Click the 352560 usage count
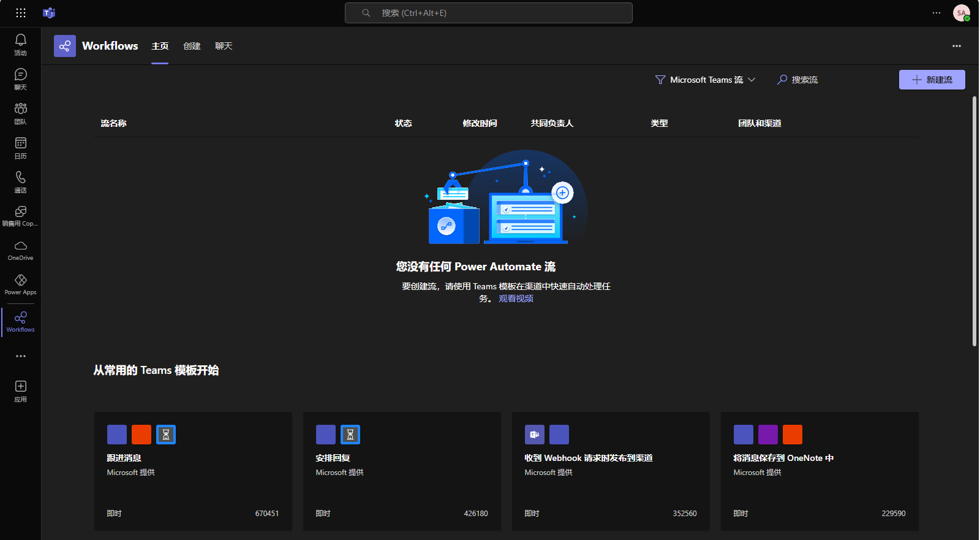 pyautogui.click(x=685, y=514)
